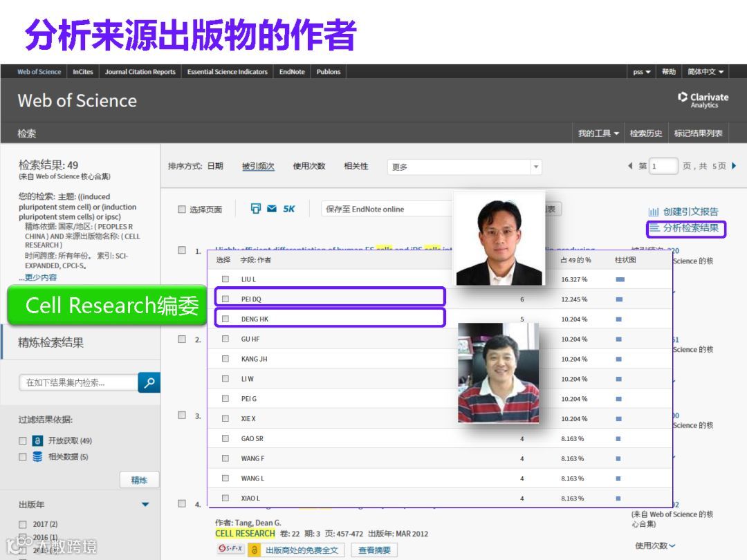
Task: Check the 2017 (2) publication year box
Action: 22,524
